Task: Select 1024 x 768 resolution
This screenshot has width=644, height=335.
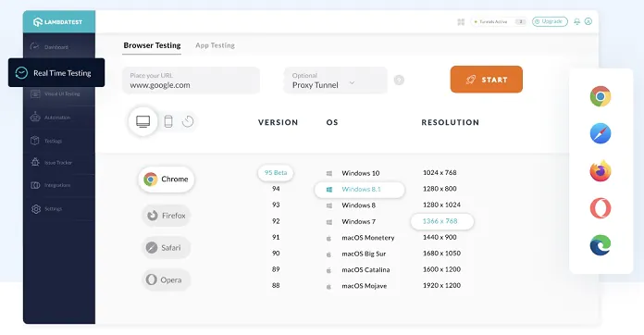Action: tap(440, 172)
